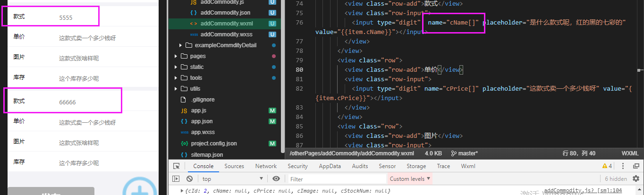Switch to the Network tab
The width and height of the screenshot is (644, 195).
[x=266, y=166]
